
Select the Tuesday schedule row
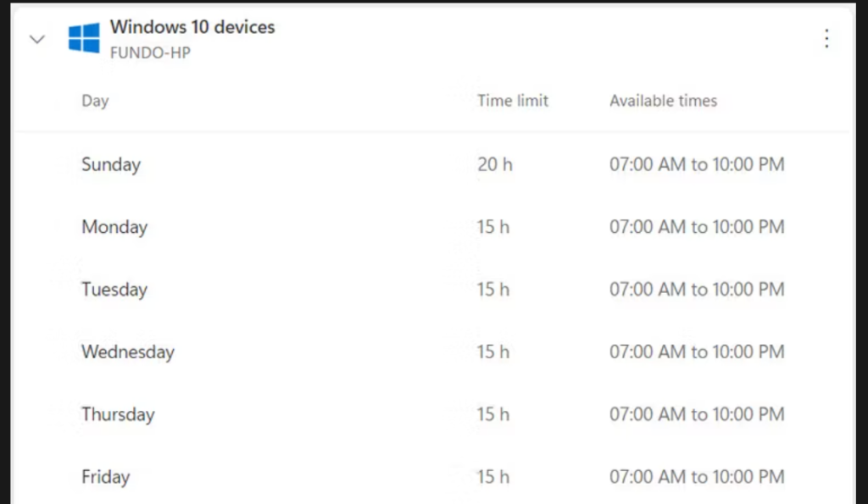point(114,290)
